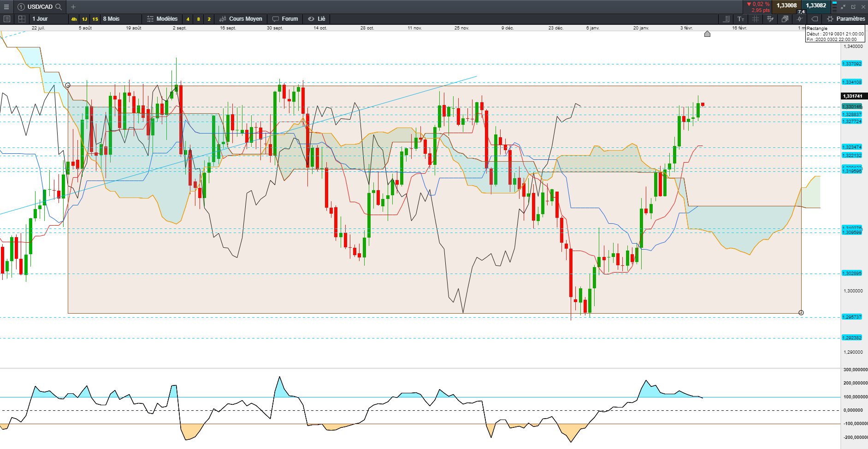The height and width of the screenshot is (449, 868).
Task: Click the market depth indicator bars
Action: click(x=834, y=6)
